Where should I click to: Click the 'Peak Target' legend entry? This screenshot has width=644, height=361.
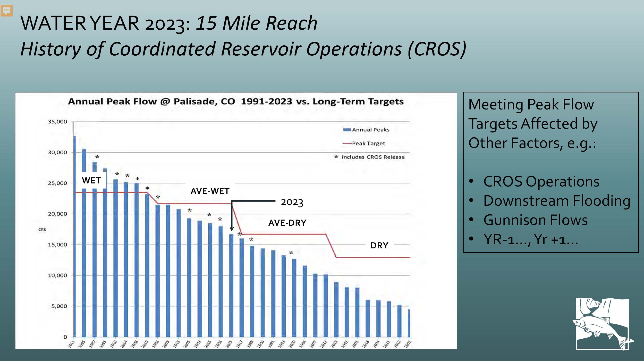[x=364, y=143]
